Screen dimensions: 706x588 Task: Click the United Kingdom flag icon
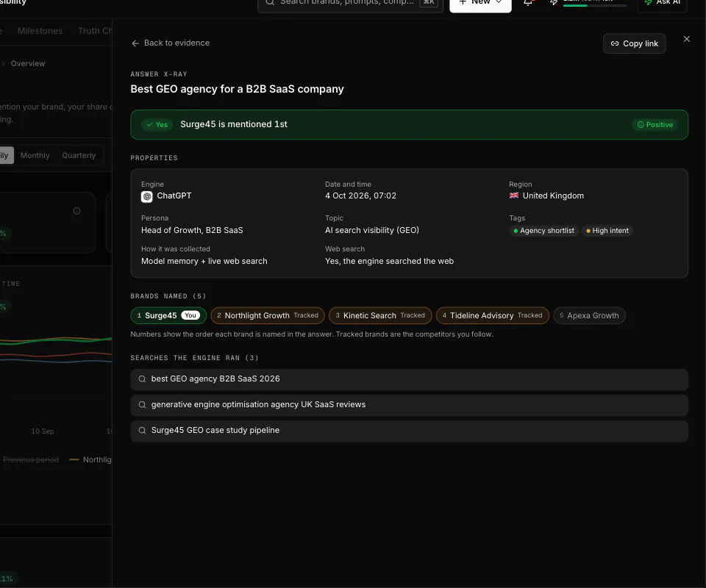click(514, 196)
